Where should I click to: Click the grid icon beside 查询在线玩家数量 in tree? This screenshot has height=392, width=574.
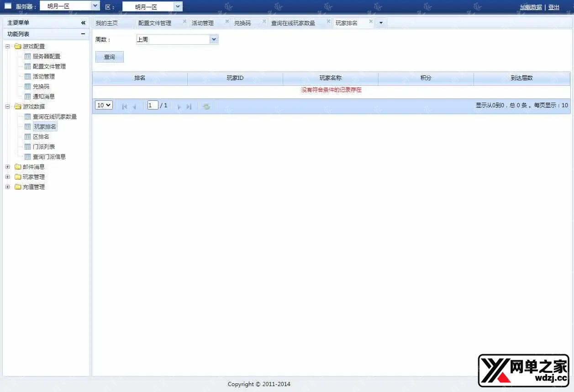(x=28, y=116)
